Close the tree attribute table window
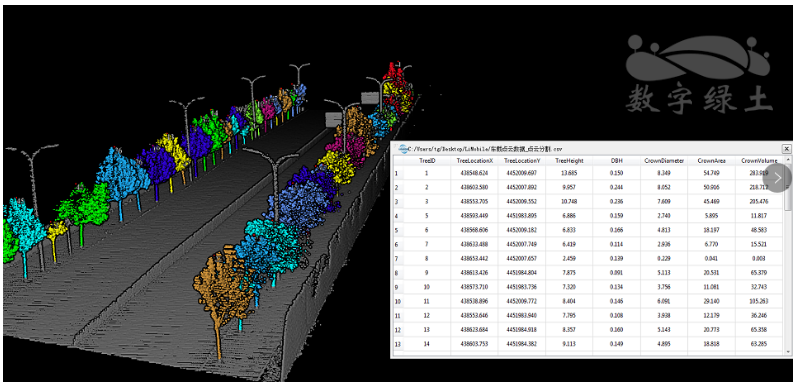 tap(787, 149)
